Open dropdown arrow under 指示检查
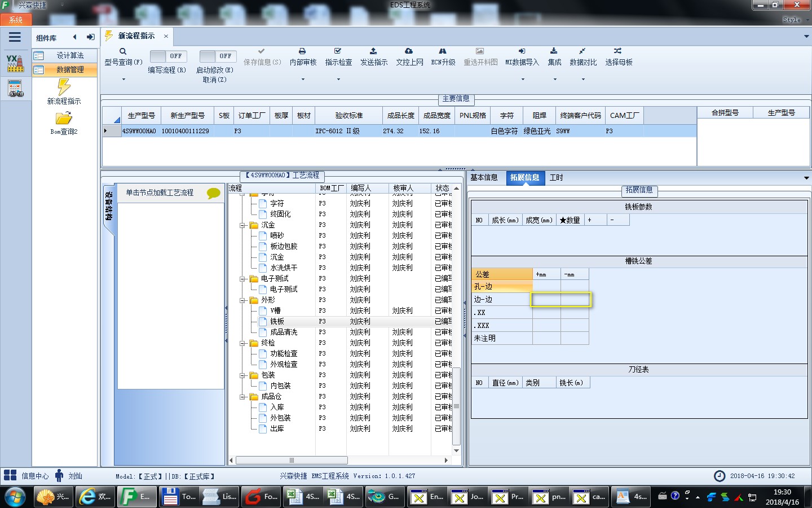Image resolution: width=812 pixels, height=508 pixels. click(338, 79)
